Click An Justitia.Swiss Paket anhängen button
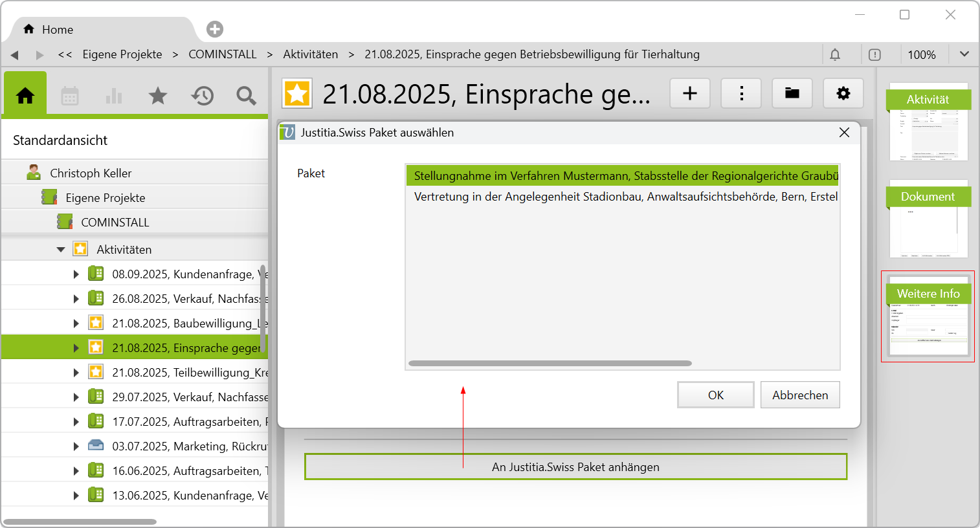This screenshot has width=980, height=528. 575,467
